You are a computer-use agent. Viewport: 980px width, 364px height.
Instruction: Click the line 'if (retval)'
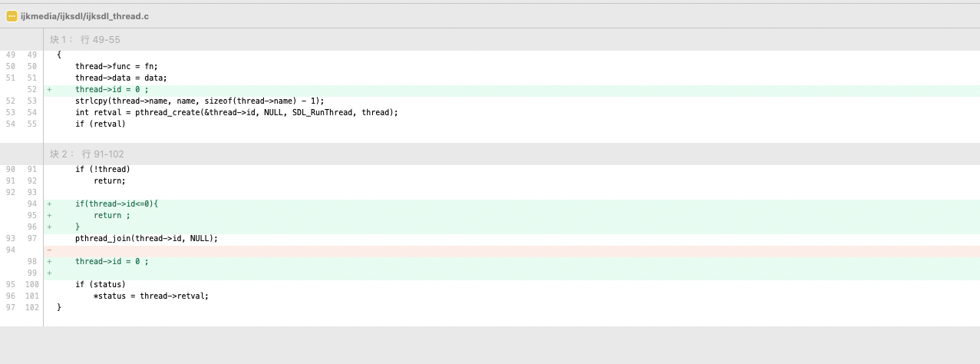(x=100, y=124)
